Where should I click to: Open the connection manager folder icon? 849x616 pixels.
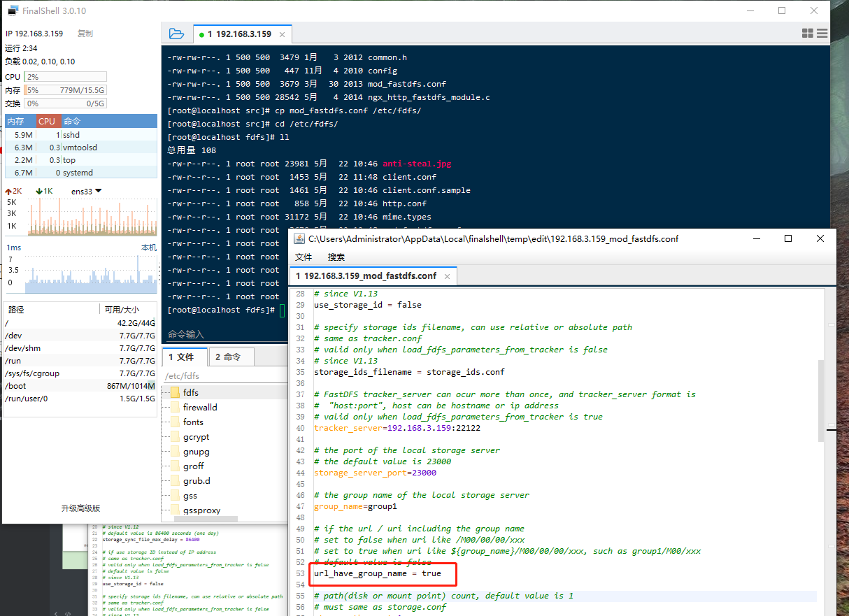(x=176, y=34)
